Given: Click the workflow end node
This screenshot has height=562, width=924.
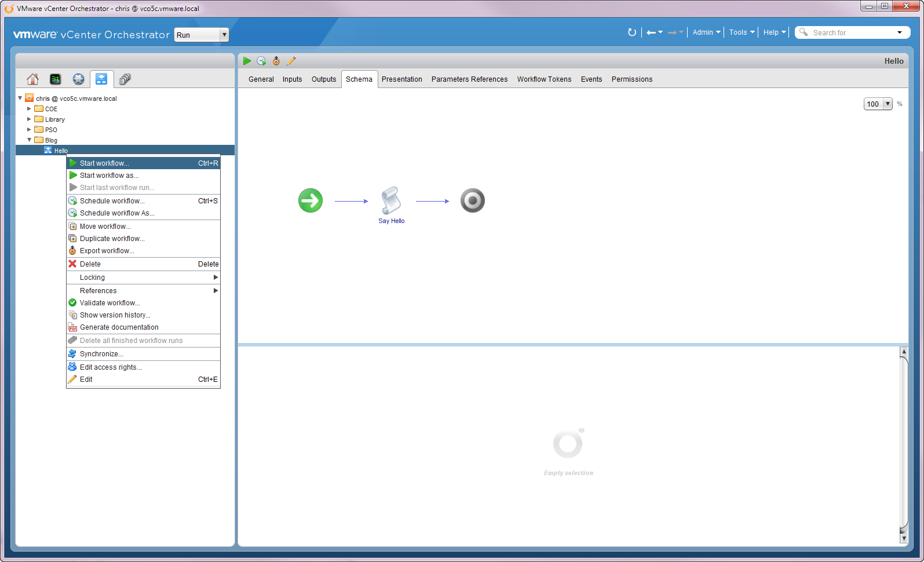Looking at the screenshot, I should 472,201.
